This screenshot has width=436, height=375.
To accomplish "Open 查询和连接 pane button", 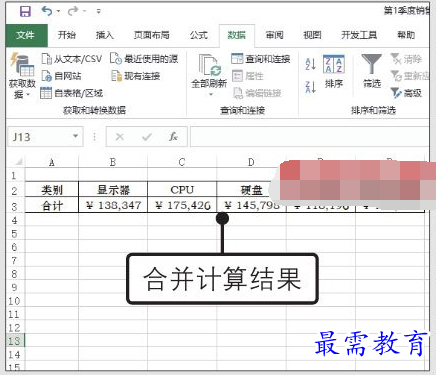I will [261, 59].
